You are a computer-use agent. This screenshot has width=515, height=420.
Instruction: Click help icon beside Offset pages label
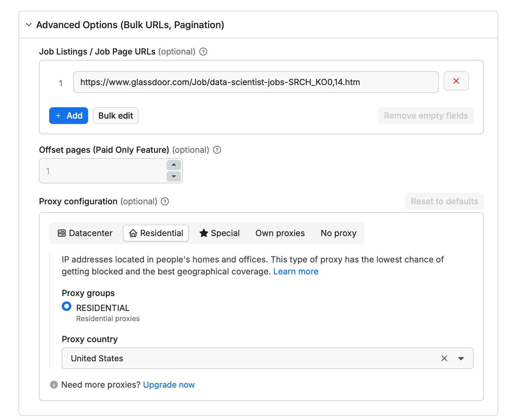[217, 150]
